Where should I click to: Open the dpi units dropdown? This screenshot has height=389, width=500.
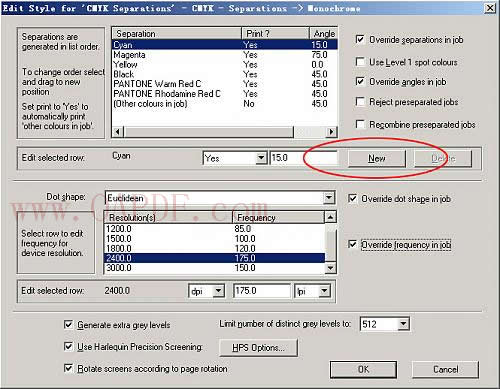coord(218,291)
